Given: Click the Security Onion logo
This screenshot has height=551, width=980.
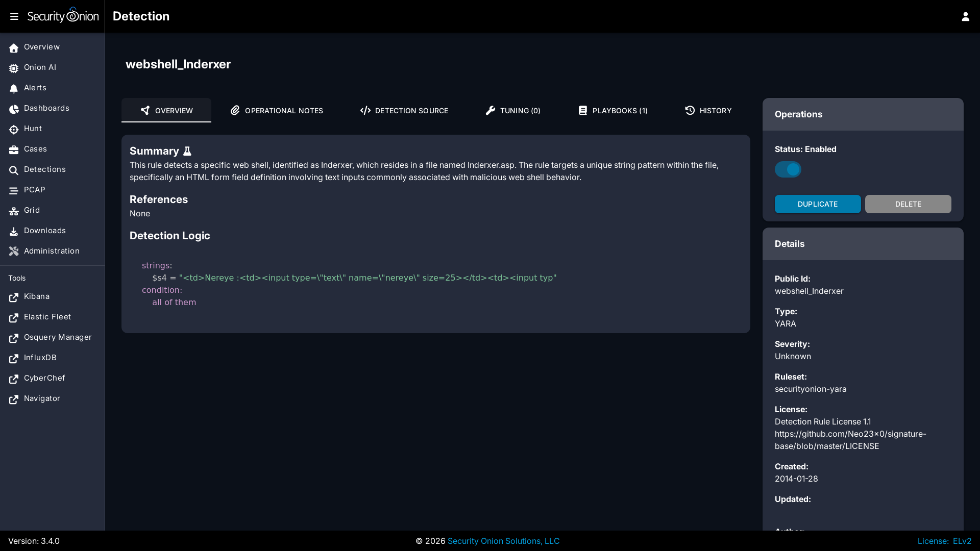Looking at the screenshot, I should pos(63,15).
